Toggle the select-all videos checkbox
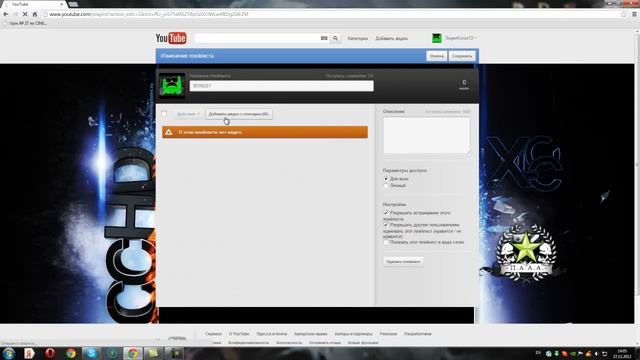The height and width of the screenshot is (360, 640). 164,113
